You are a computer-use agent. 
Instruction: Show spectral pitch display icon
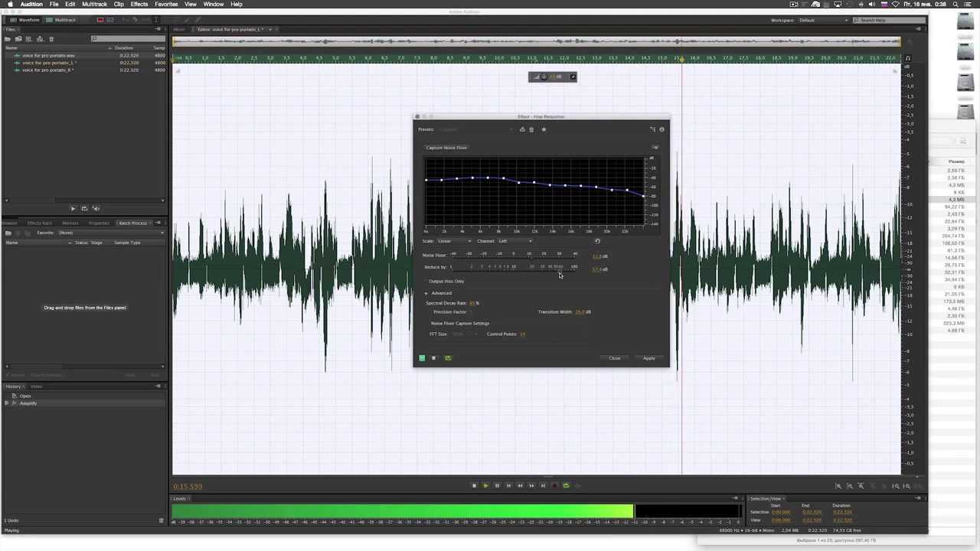110,20
